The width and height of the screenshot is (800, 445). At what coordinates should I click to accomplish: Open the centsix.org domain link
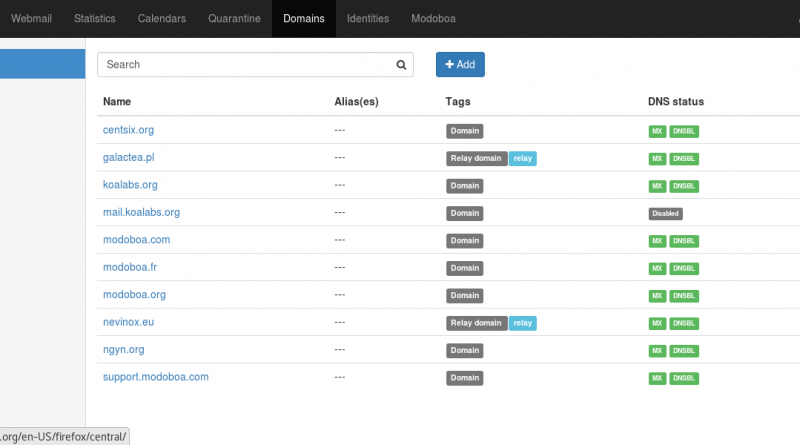tap(128, 130)
